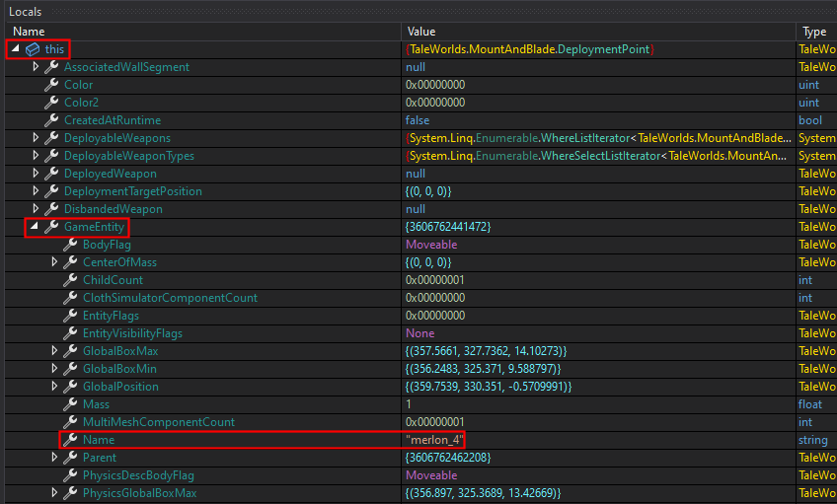Expand the DeployableWeaponTypes property
837x504 pixels.
click(36, 155)
